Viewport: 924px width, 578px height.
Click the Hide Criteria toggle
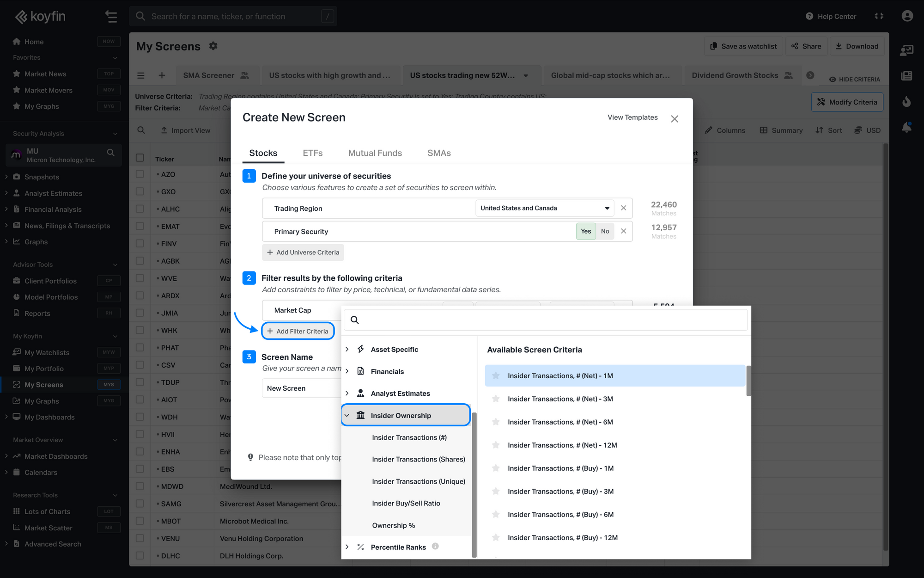(855, 80)
